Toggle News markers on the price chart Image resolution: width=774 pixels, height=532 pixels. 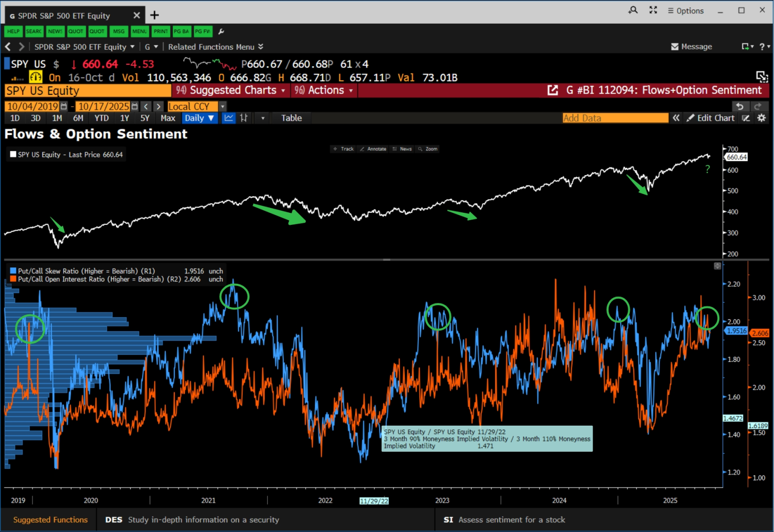tap(402, 148)
